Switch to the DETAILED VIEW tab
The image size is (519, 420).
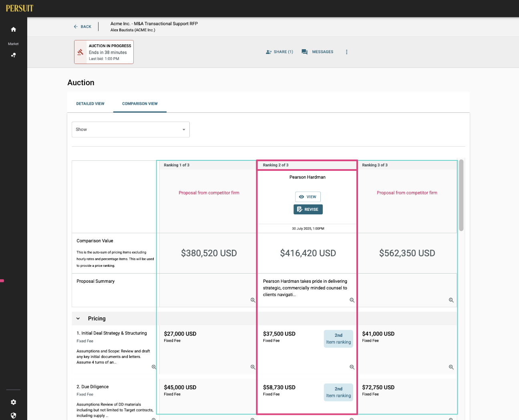(x=90, y=104)
